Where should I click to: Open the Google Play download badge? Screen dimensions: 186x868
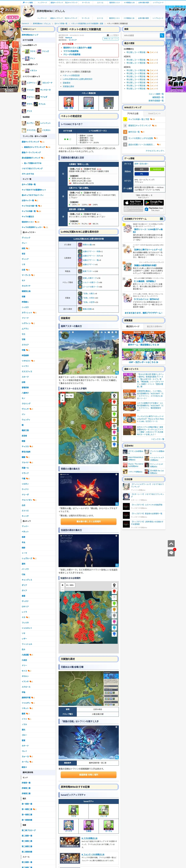point(154,203)
